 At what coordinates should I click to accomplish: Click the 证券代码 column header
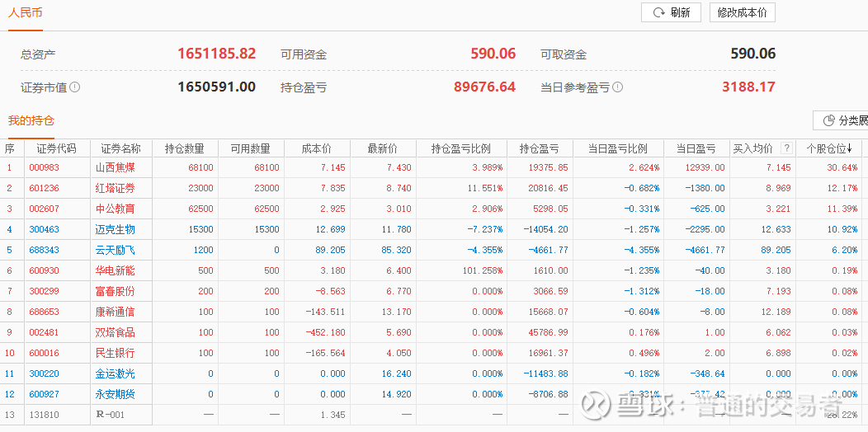56,148
